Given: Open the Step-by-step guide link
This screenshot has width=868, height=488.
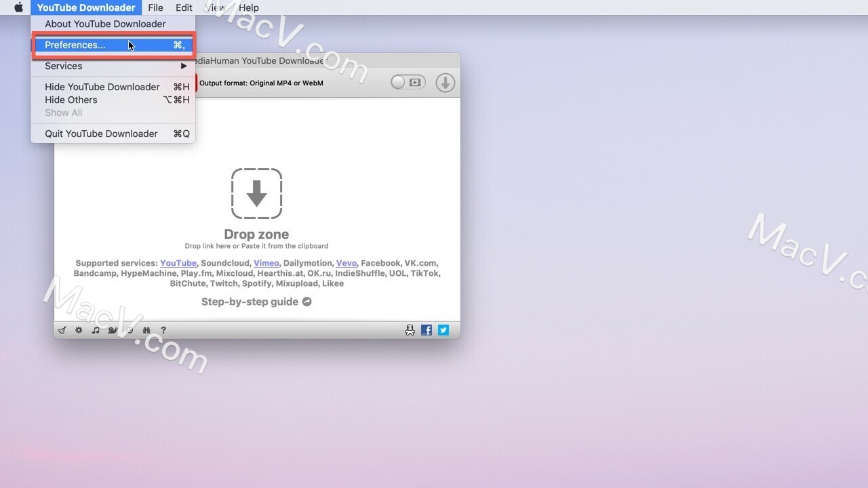Looking at the screenshot, I should [250, 302].
